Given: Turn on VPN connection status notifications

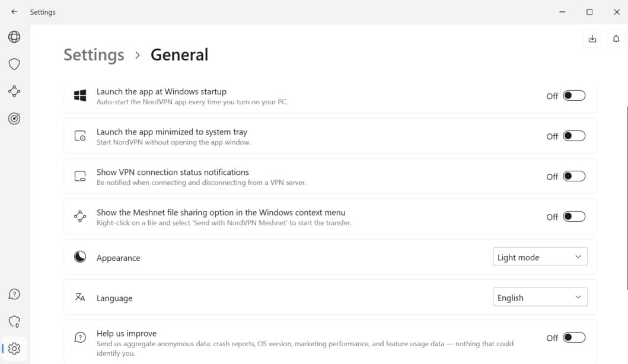Looking at the screenshot, I should 574,176.
